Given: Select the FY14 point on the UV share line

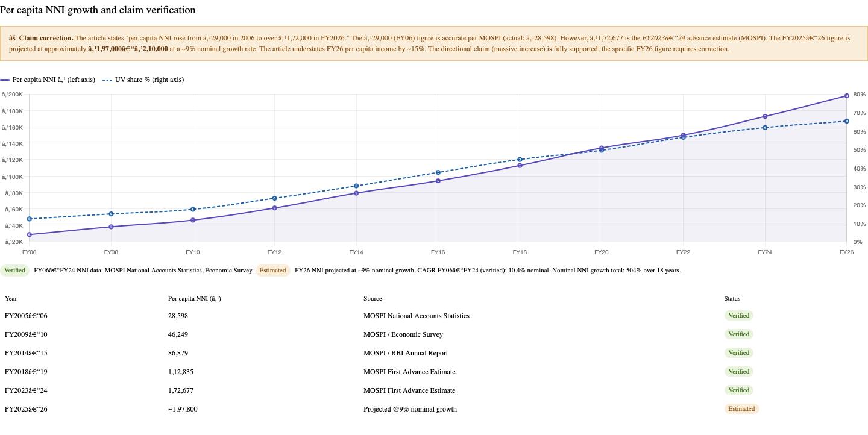Looking at the screenshot, I should [356, 186].
